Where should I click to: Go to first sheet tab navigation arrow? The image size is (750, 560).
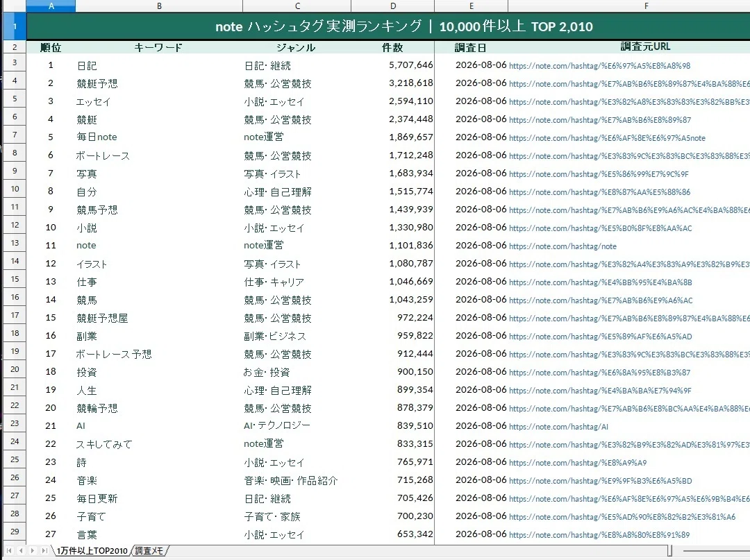coord(9,550)
